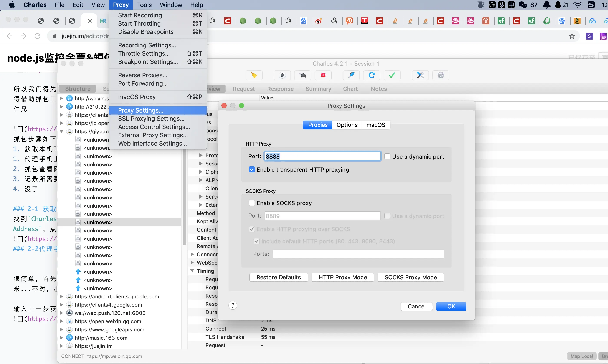Open the Apple menu

12,5
